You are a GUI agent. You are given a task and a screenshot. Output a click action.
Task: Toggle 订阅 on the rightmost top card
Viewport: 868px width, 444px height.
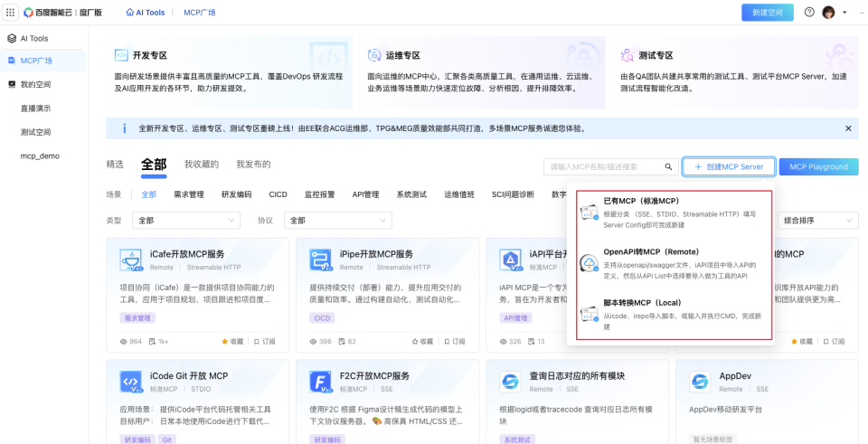pyautogui.click(x=835, y=342)
